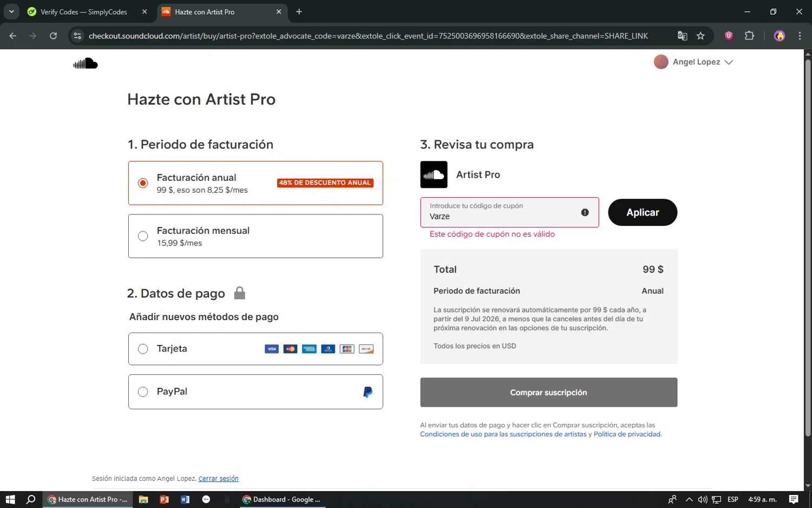Open the Chrome three-dot menu

click(800, 36)
